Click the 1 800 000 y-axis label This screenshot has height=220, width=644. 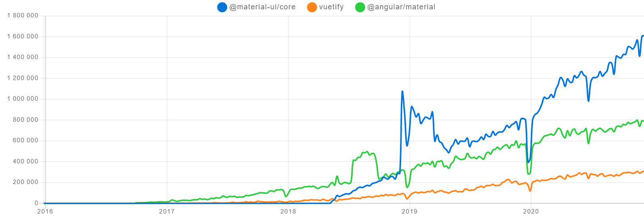23,16
